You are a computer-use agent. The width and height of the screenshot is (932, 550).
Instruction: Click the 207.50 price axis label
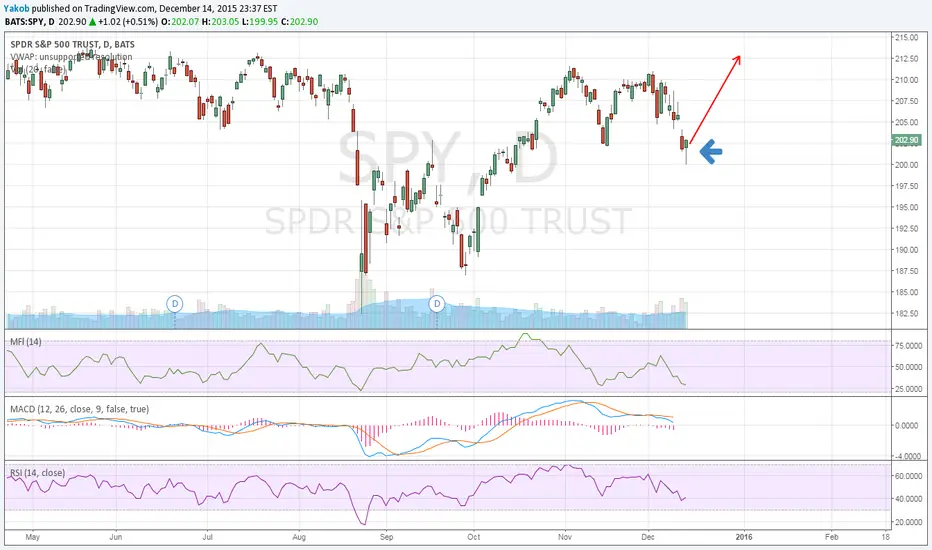(x=907, y=101)
